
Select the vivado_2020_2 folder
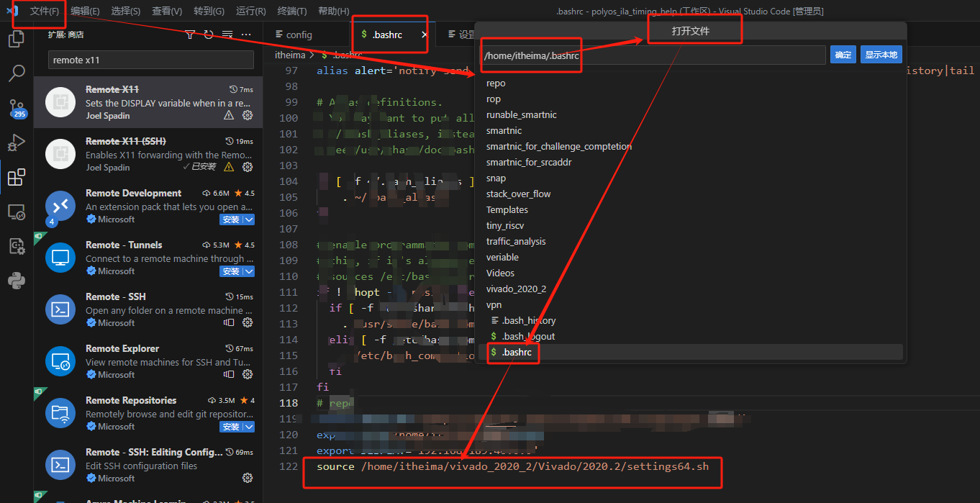point(691,289)
